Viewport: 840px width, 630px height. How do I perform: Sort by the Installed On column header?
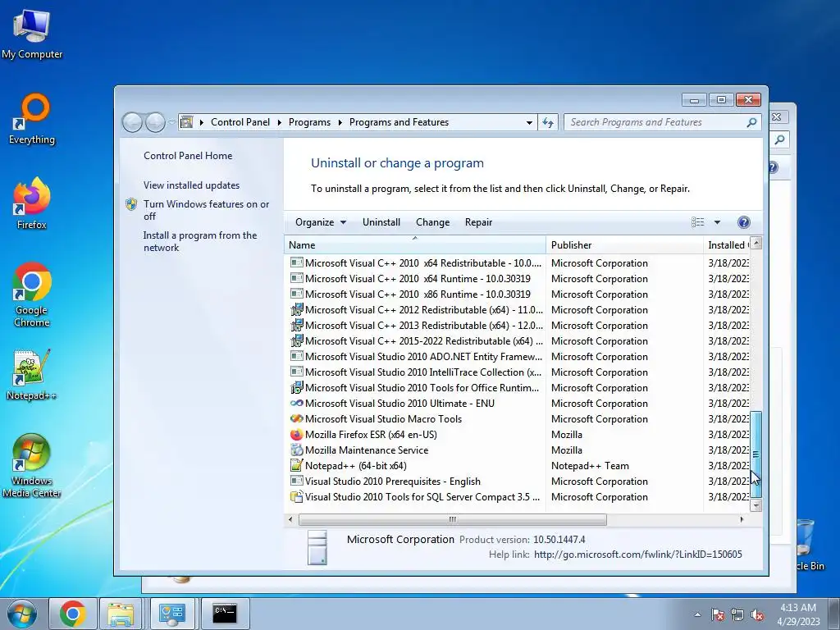(727, 245)
